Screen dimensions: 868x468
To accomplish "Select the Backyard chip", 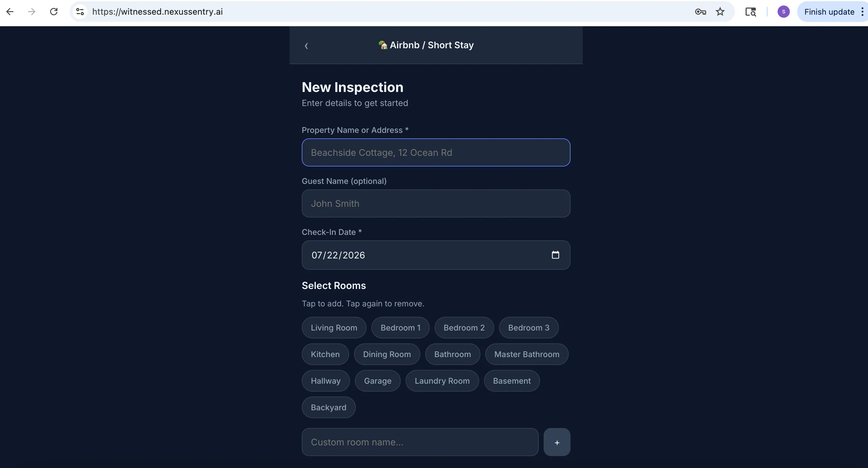I will (329, 408).
